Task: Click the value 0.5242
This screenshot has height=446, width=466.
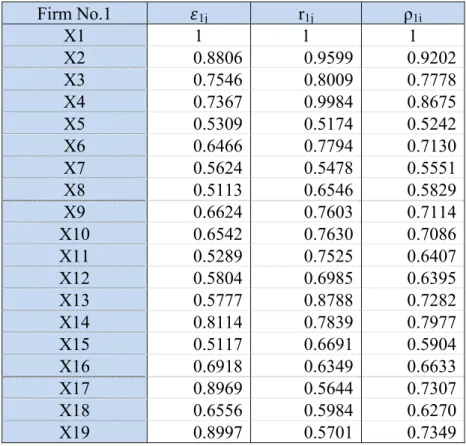Action: 431,124
